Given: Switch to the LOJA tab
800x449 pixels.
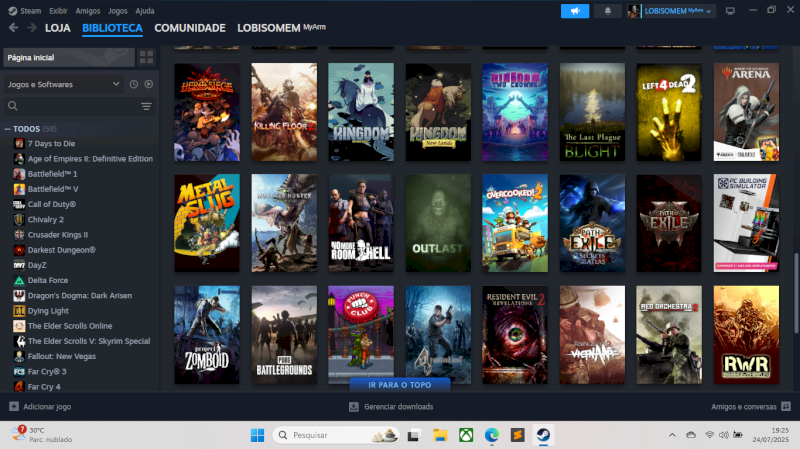Looking at the screenshot, I should (58, 28).
